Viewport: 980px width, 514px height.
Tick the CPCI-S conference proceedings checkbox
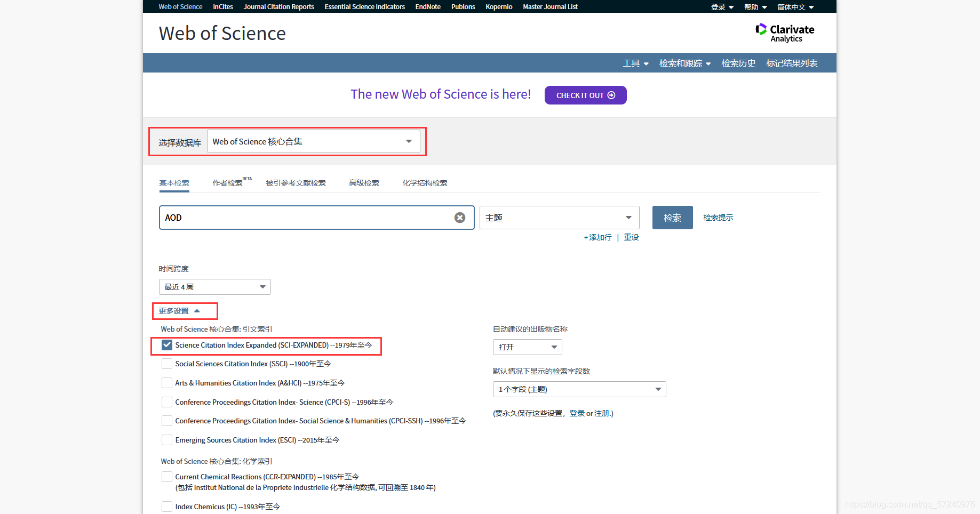[x=167, y=402]
